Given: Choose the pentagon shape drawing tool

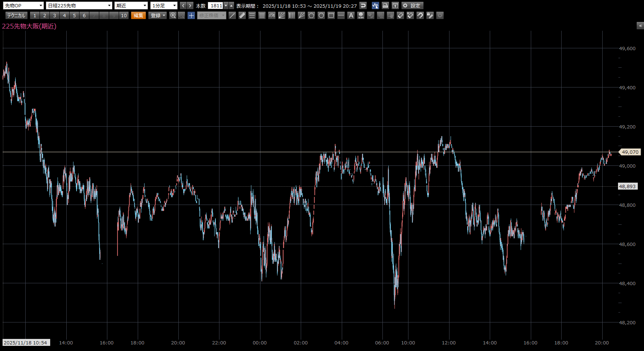Looking at the screenshot, I should click(x=311, y=15).
